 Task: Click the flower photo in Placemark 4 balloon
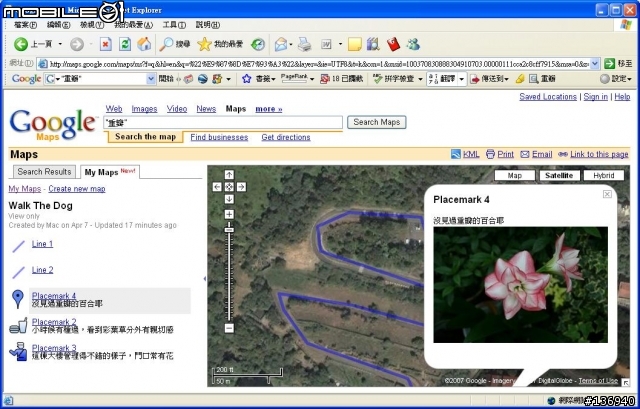click(x=520, y=285)
